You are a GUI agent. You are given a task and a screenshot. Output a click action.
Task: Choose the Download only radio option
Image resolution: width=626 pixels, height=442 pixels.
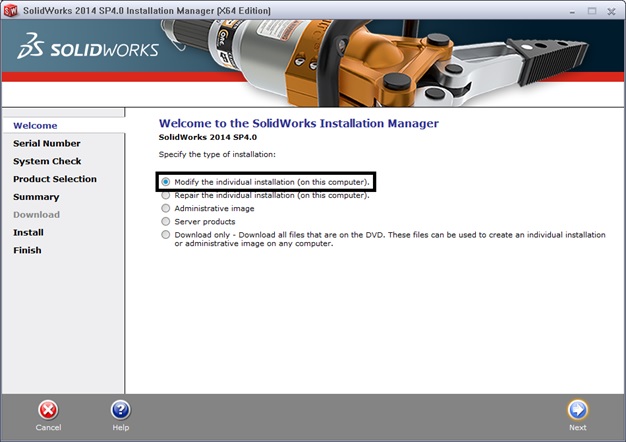(x=166, y=234)
